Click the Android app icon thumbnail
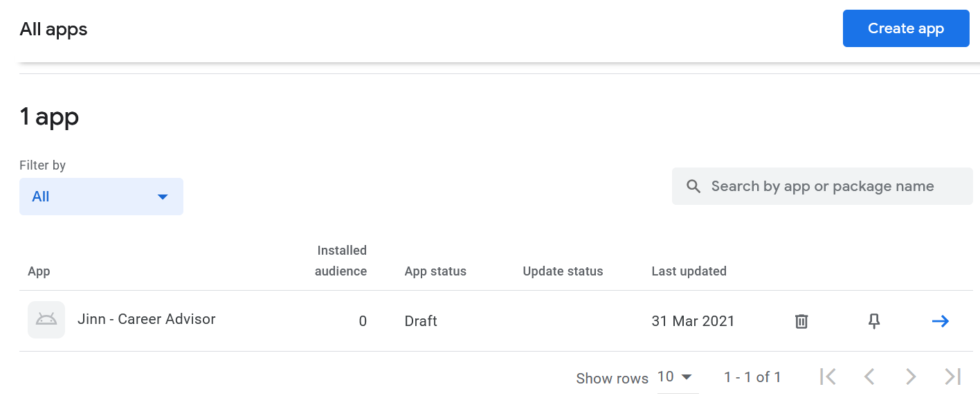 point(46,320)
